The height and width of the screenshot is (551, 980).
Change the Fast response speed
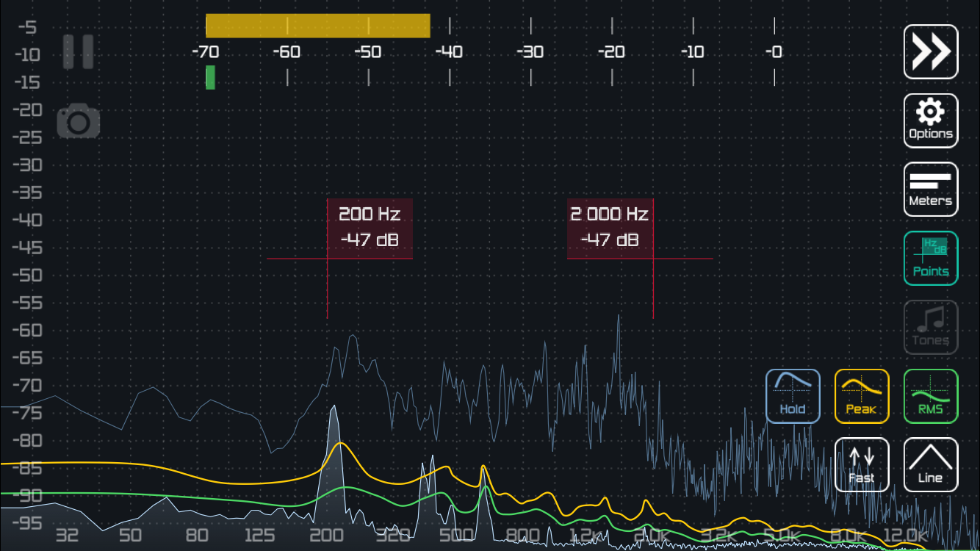point(861,464)
